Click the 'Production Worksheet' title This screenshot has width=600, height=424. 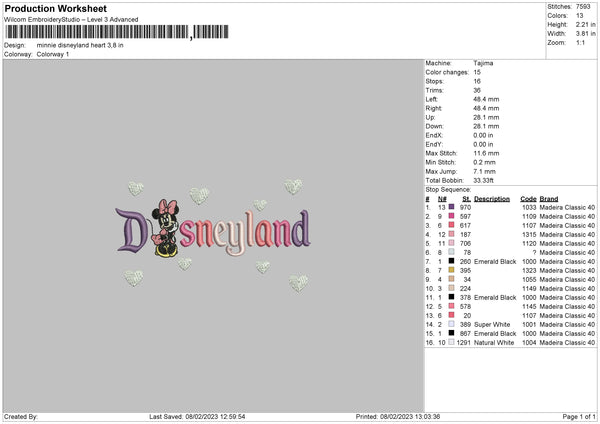[x=55, y=8]
